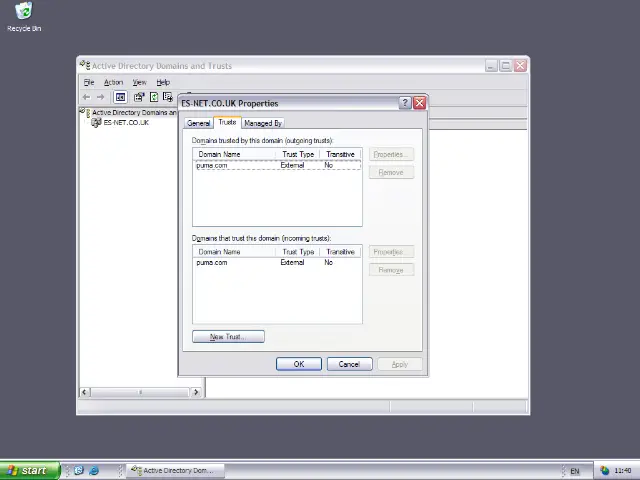
Task: Toggle the Show/Hide Console Tree toolbar icon
Action: [x=120, y=97]
